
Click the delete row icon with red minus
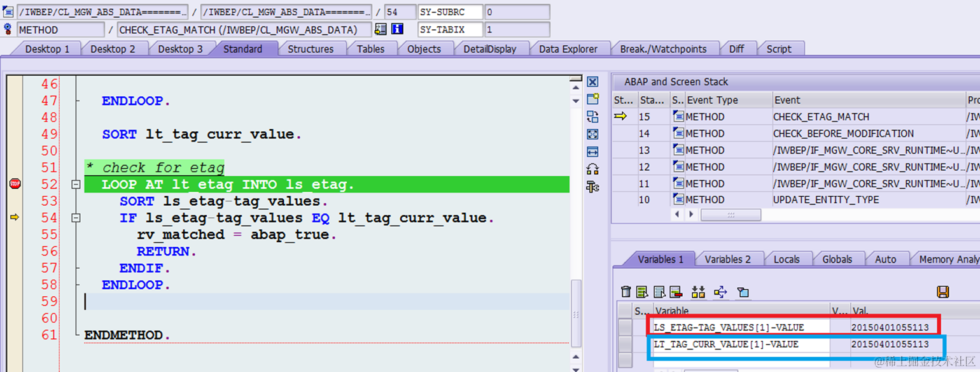(676, 292)
